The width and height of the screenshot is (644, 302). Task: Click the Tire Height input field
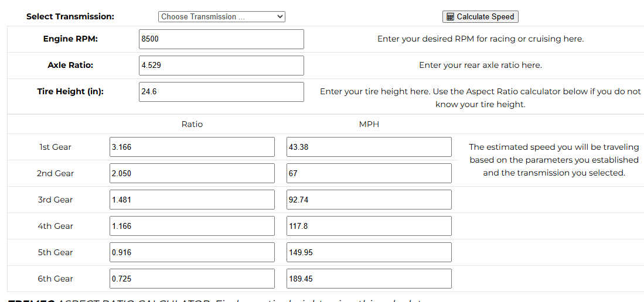click(x=221, y=92)
